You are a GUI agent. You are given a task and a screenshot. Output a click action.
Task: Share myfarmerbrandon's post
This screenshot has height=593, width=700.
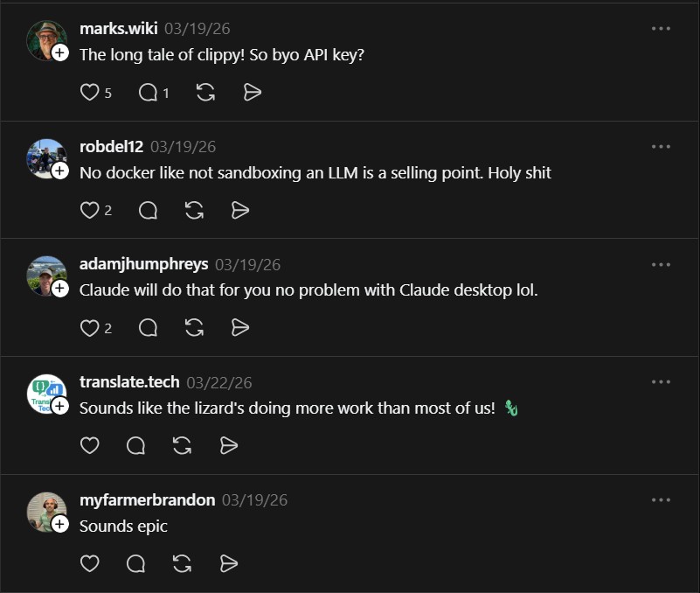(x=228, y=563)
